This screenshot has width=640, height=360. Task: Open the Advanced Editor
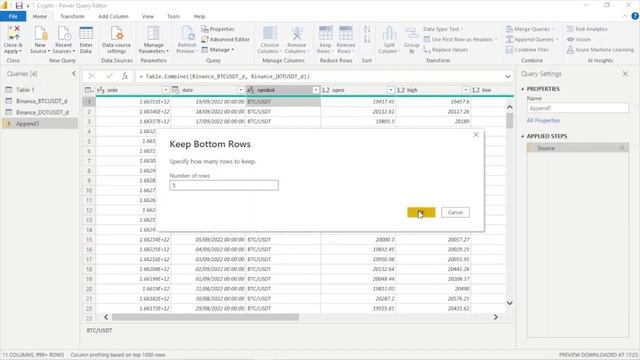225,39
